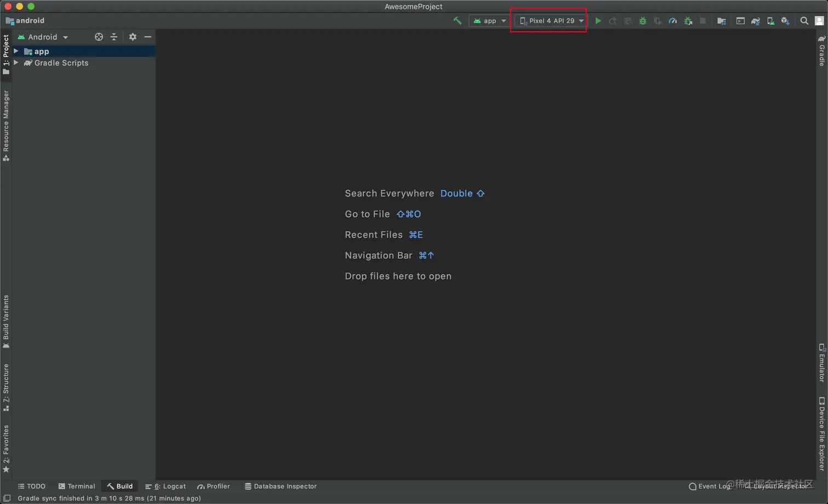Open the Database Inspector tool window
This screenshot has height=504, width=828.
[x=280, y=486]
